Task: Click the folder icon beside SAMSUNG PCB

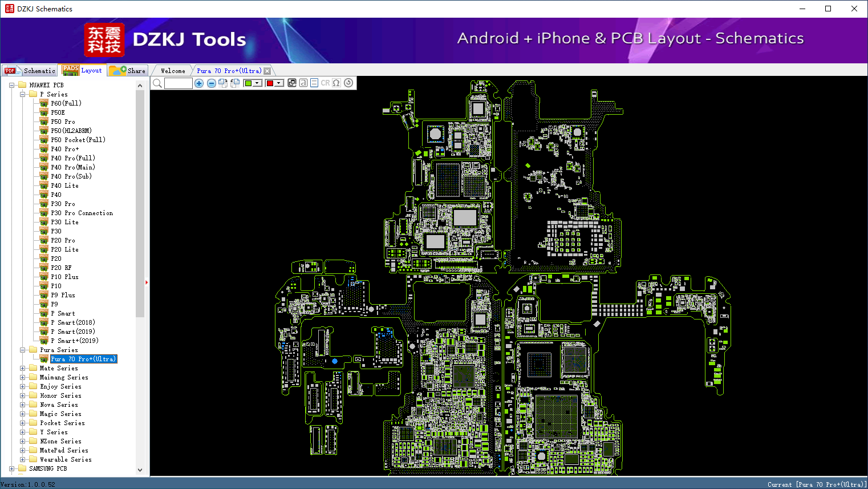Action: click(x=22, y=468)
